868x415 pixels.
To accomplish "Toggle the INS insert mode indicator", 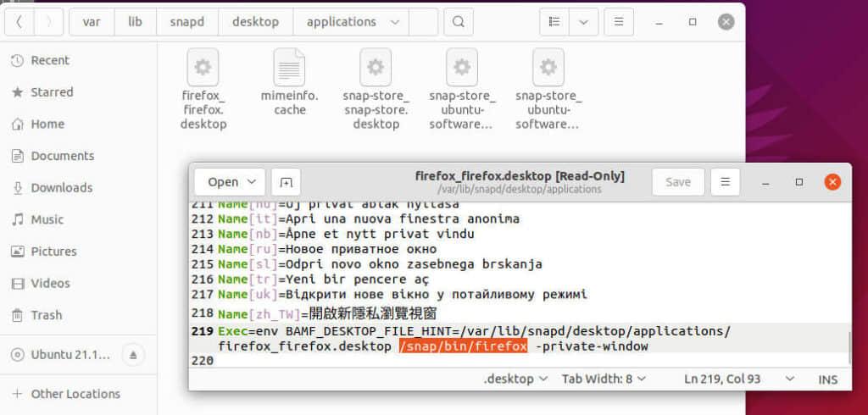I will [x=828, y=379].
